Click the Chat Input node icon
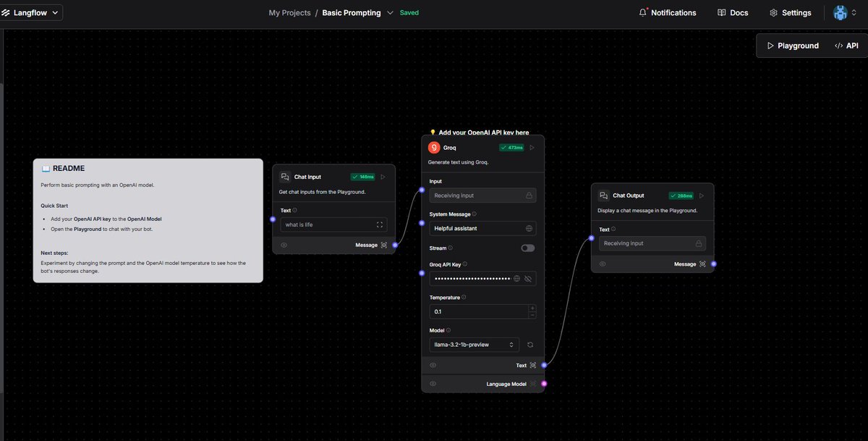 (285, 177)
